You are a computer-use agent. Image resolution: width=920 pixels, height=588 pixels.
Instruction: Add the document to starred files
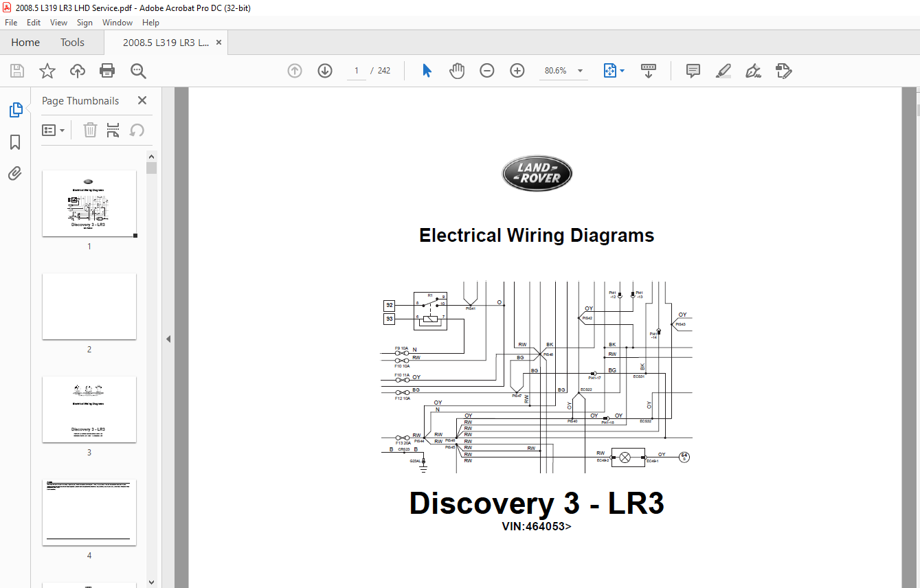(47, 71)
